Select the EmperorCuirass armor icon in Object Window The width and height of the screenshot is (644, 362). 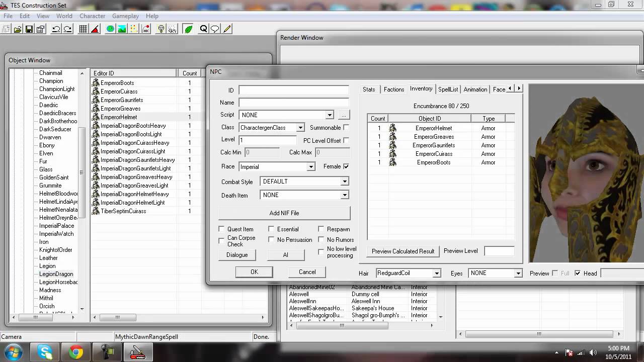tap(96, 92)
